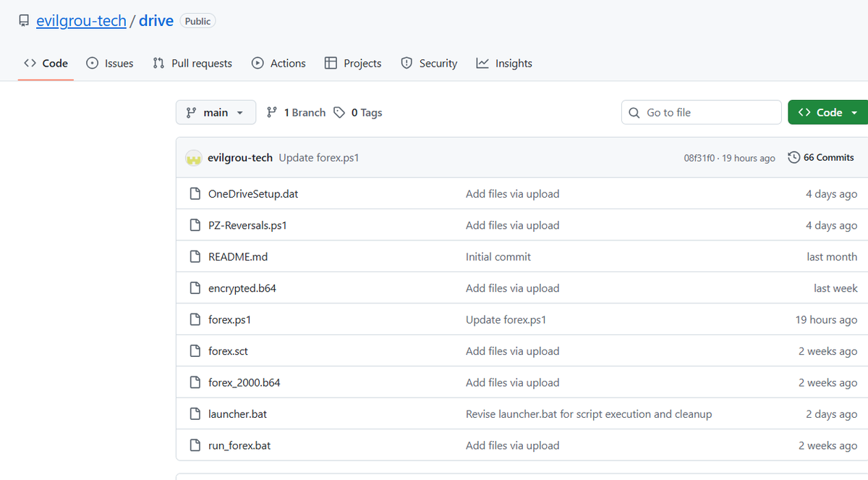Viewport: 868px width, 480px height.
Task: Open the launcher.bat file
Action: (237, 414)
